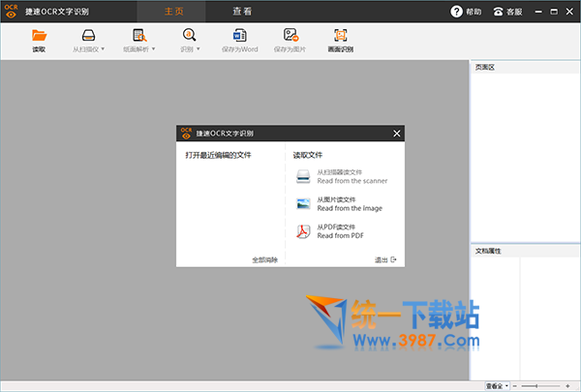The width and height of the screenshot is (581, 392).
Task: Select 从PDF读文件 Read from PDF
Action: coord(330,231)
